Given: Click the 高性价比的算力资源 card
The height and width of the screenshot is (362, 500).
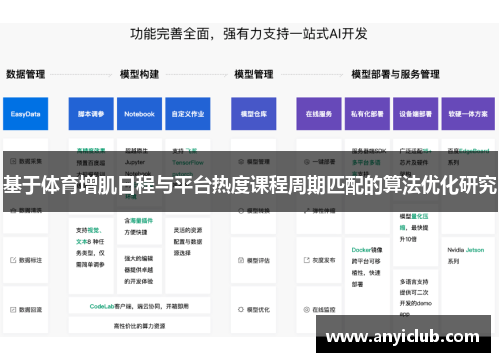Looking at the screenshot, I should (139, 325).
